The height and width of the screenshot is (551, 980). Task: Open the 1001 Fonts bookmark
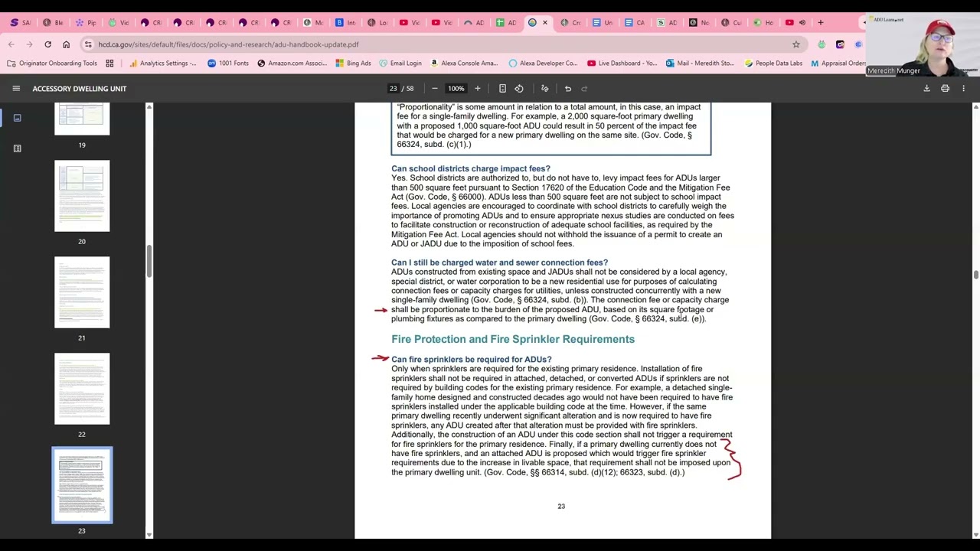[x=227, y=64]
